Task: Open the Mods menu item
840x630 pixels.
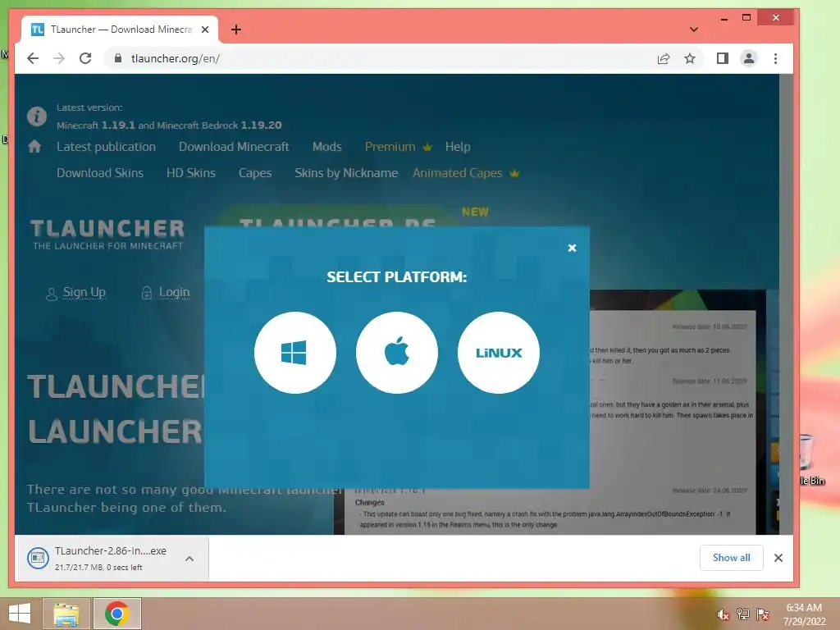Action: [x=326, y=147]
